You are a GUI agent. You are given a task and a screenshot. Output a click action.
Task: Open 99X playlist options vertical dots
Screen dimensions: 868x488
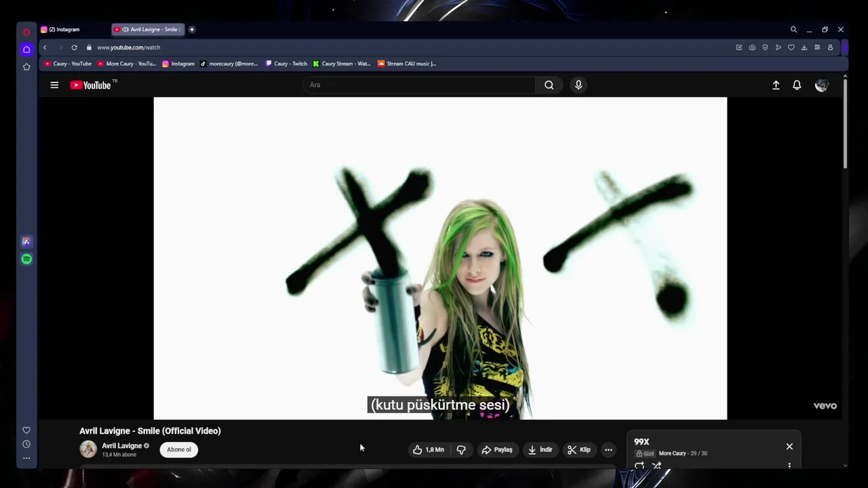pos(789,466)
